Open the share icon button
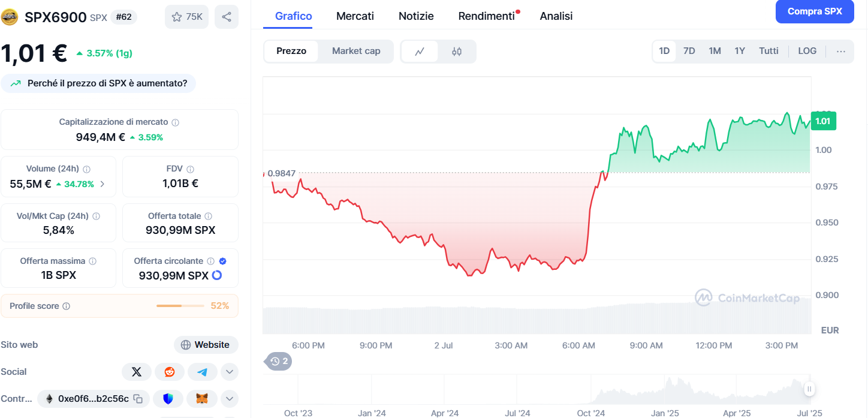 tap(227, 17)
